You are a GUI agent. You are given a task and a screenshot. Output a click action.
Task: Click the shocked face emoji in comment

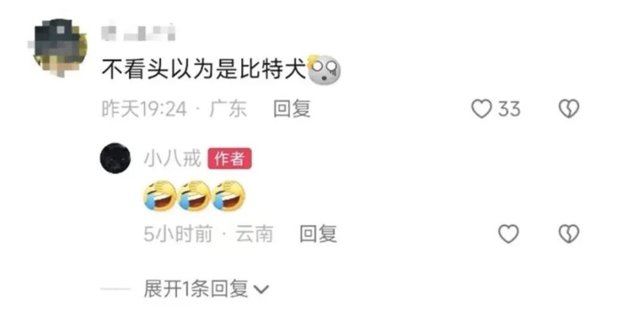point(324,70)
